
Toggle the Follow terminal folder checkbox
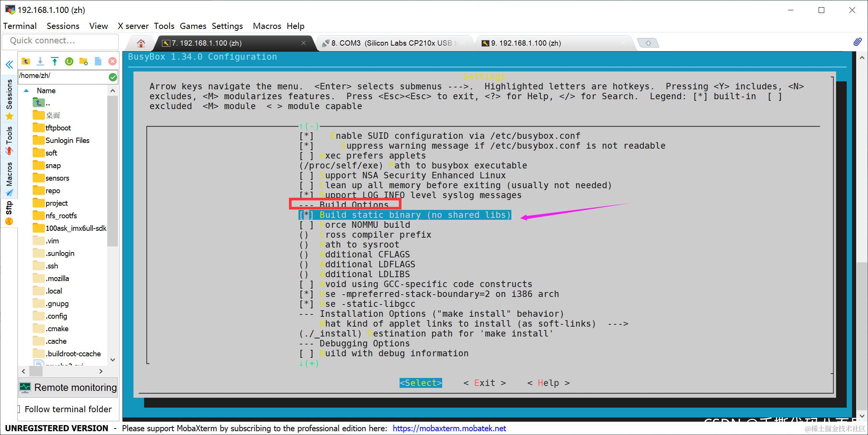(x=19, y=409)
